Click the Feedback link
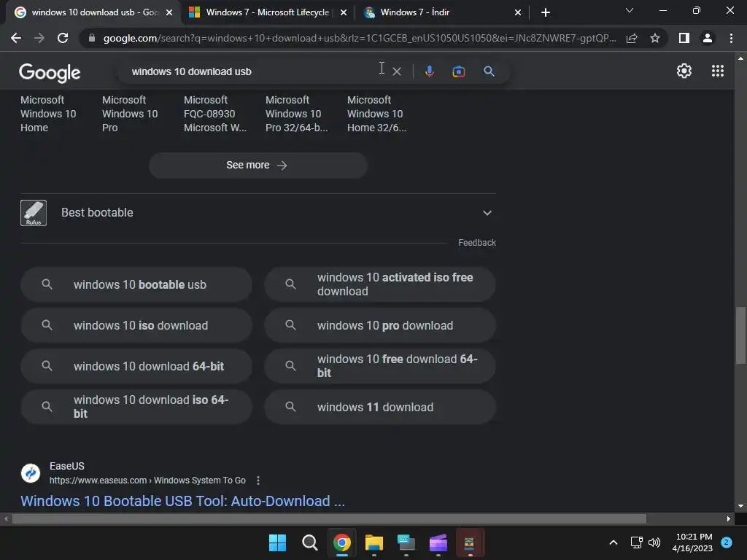747x560 pixels. point(477,243)
